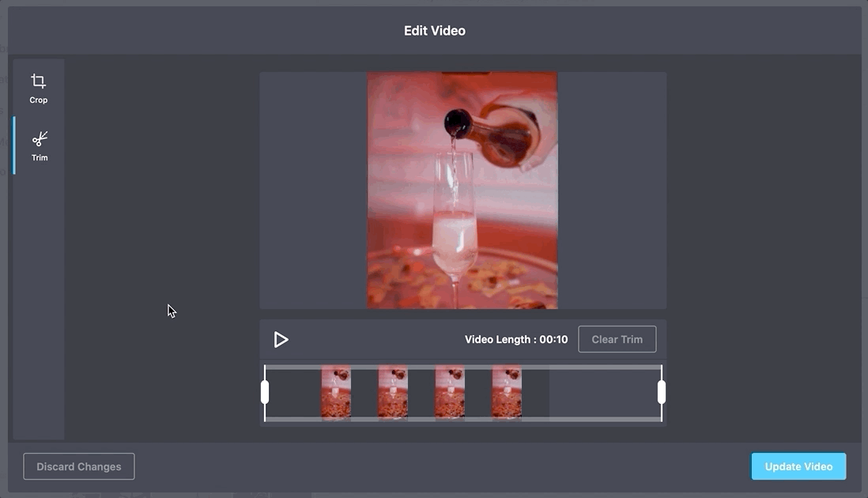This screenshot has height=498, width=868.
Task: Select the third timeline thumbnail frame
Action: tap(450, 392)
